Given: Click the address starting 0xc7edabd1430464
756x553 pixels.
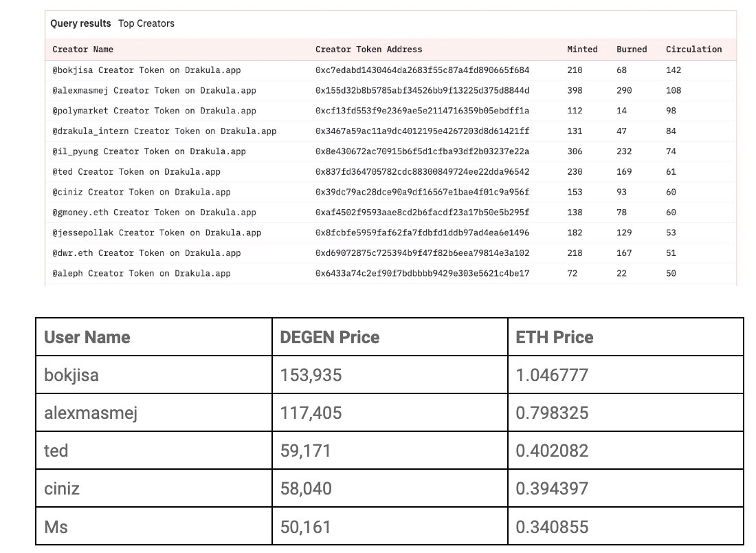Looking at the screenshot, I should (423, 70).
